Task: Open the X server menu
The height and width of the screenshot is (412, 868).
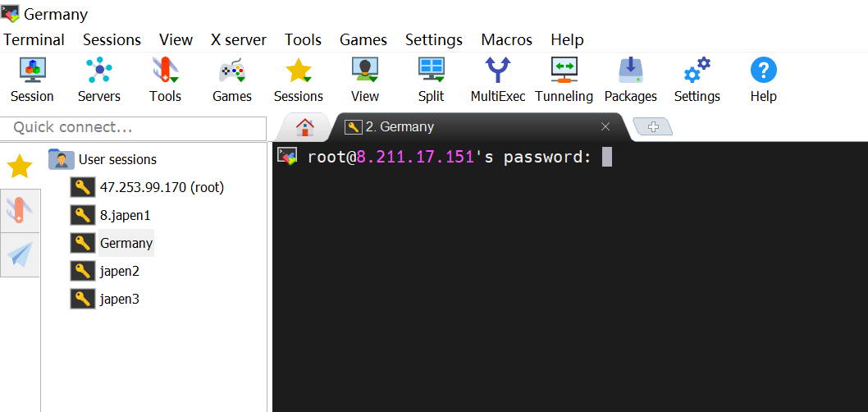Action: (x=239, y=40)
